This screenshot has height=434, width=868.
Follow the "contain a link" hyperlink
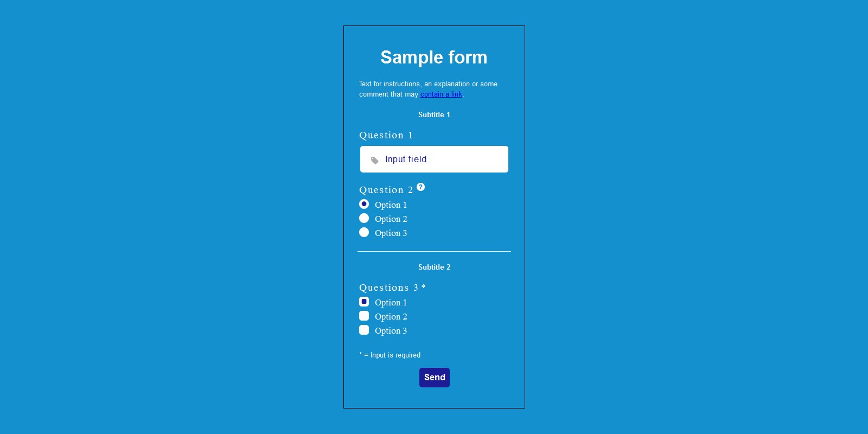pyautogui.click(x=441, y=94)
